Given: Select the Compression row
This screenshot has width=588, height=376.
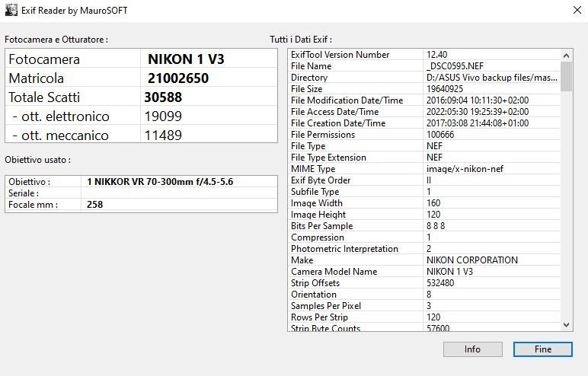Looking at the screenshot, I should pyautogui.click(x=425, y=237).
